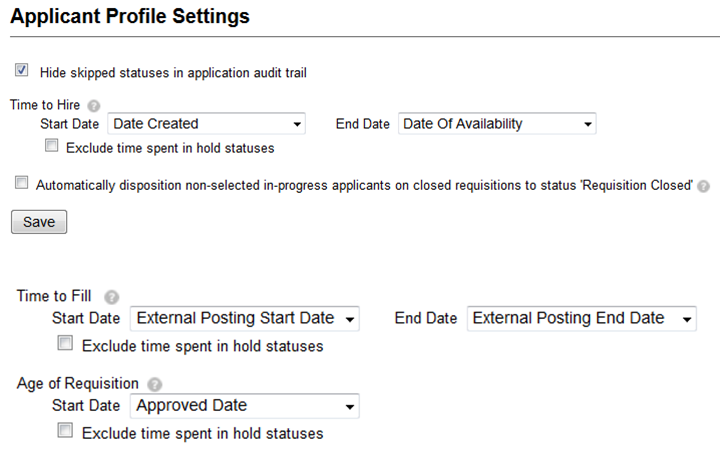
Task: Show help for automatic disposition setting
Action: (x=703, y=186)
